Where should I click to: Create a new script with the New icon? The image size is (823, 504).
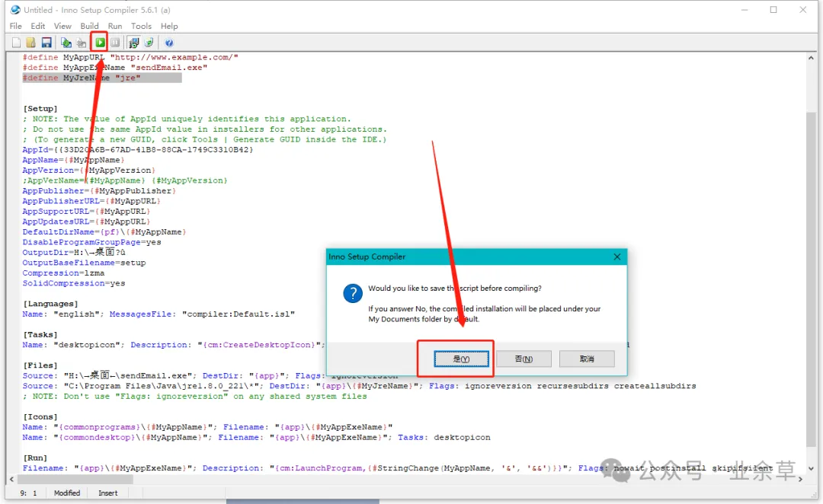pos(16,43)
